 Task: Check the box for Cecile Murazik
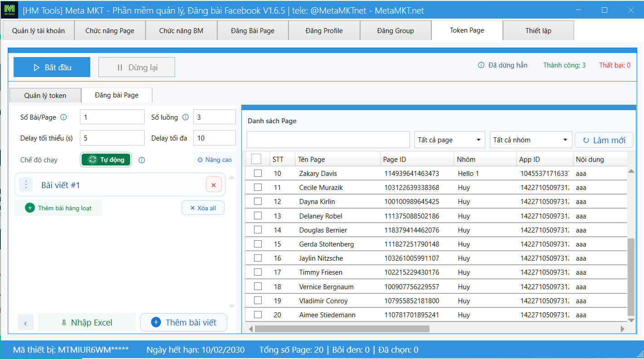click(x=258, y=187)
